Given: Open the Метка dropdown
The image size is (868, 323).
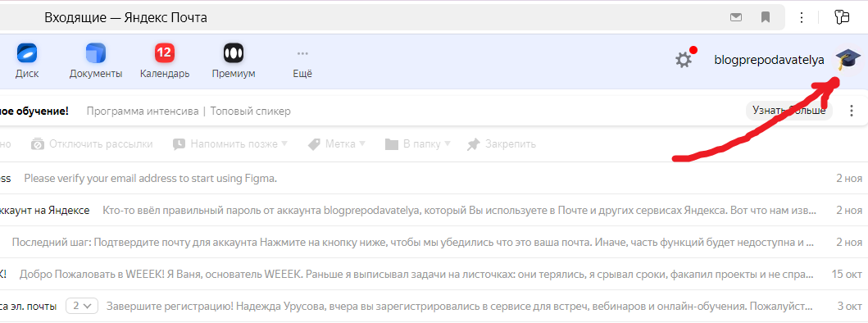Looking at the screenshot, I should [337, 144].
